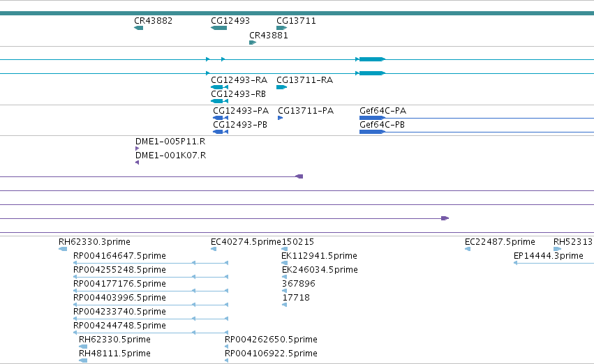Click the Gef64C-PA protein feature block
Image resolution: width=594 pixels, height=364 pixels.
pyautogui.click(x=373, y=118)
